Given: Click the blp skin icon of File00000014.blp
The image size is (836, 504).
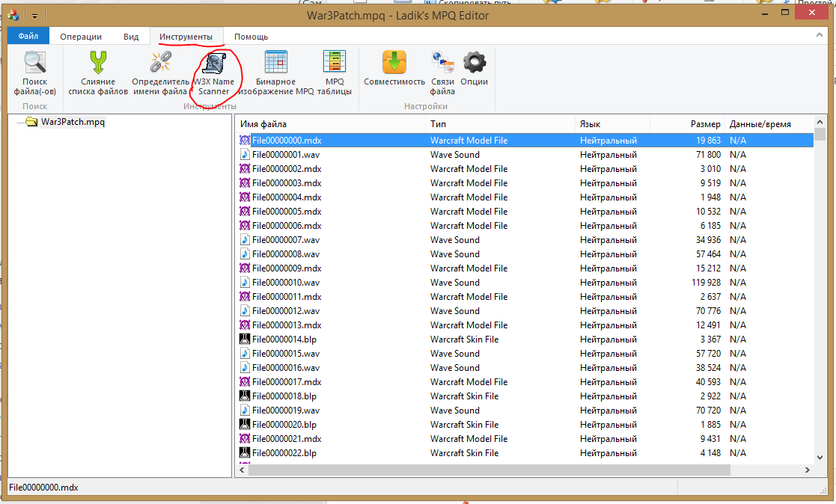Looking at the screenshot, I should pos(245,339).
